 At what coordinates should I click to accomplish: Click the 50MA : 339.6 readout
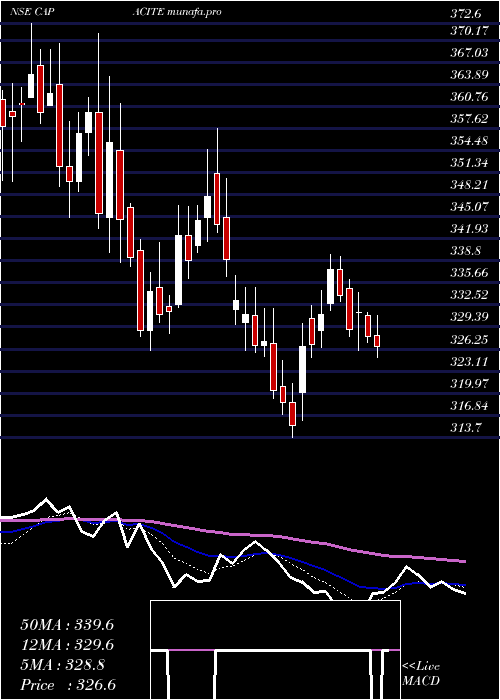pyautogui.click(x=67, y=625)
